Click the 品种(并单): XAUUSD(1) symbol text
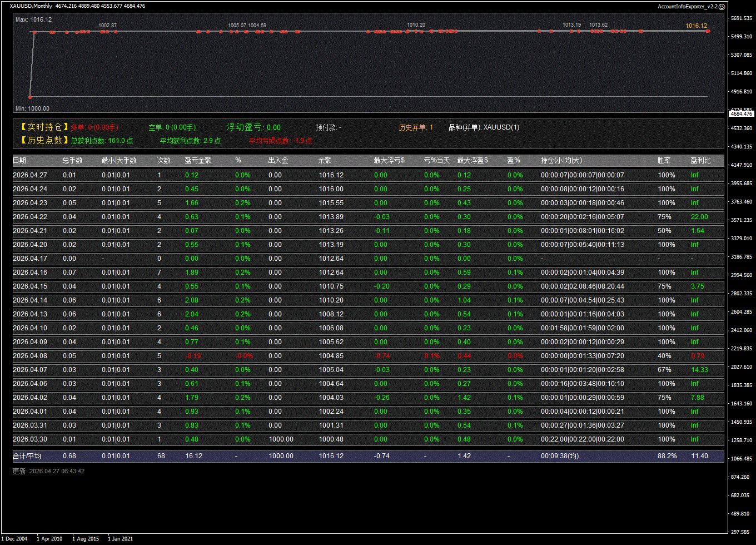 (x=484, y=127)
